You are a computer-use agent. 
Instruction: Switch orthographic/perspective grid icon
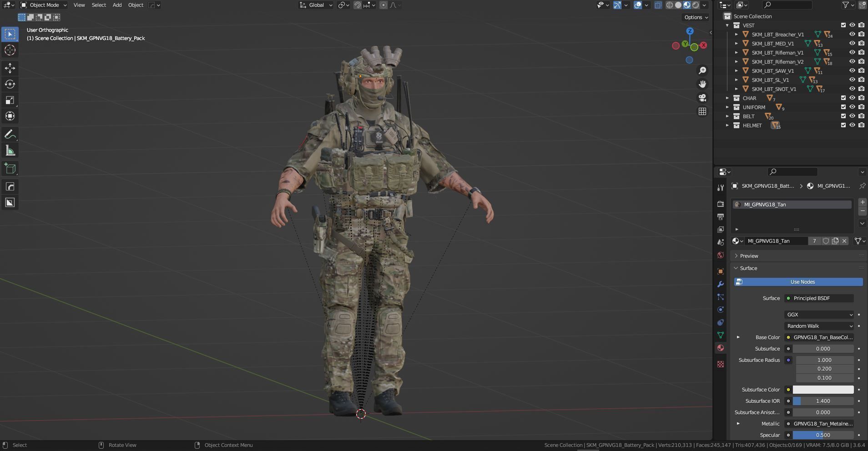[702, 111]
